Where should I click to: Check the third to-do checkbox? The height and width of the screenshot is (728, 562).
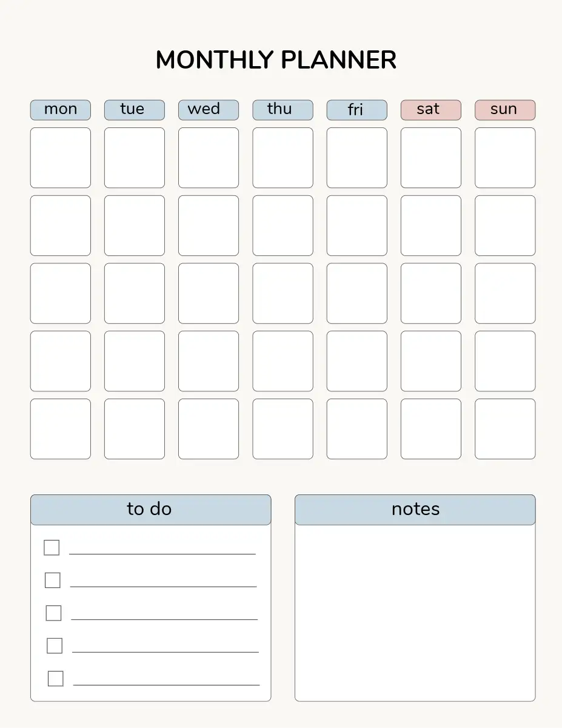53,613
